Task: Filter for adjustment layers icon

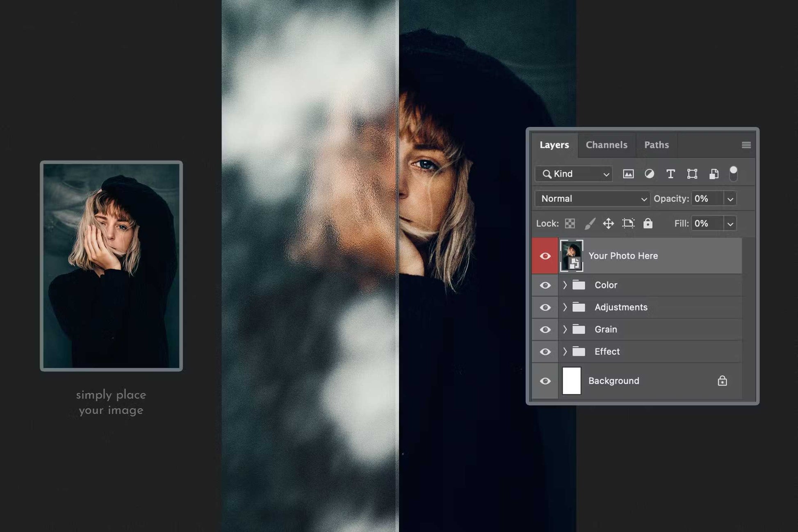Action: click(649, 174)
